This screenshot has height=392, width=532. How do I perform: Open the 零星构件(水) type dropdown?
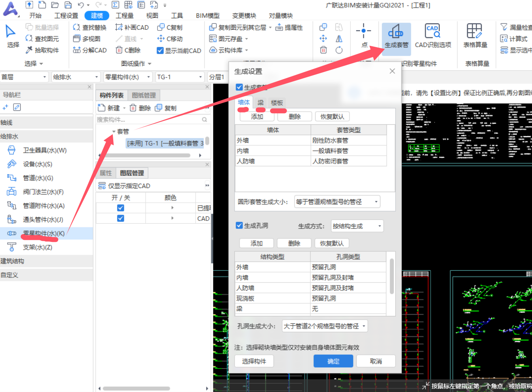tap(128, 77)
